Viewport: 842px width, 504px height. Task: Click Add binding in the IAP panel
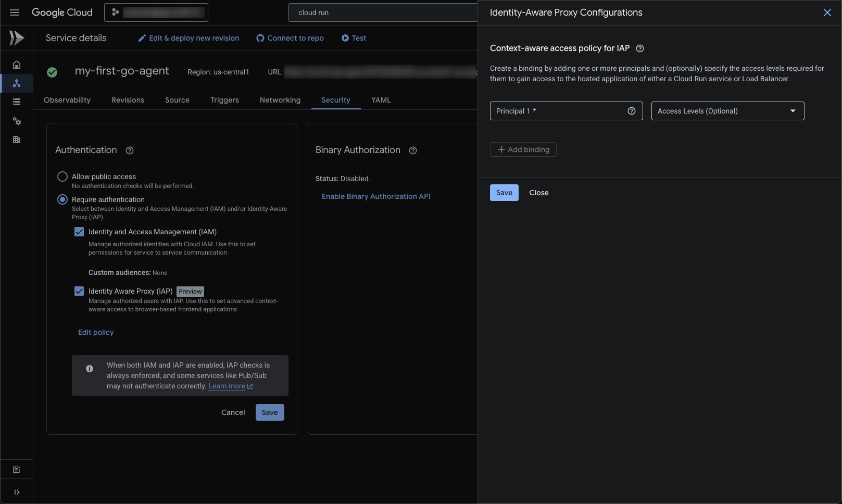[x=523, y=149]
